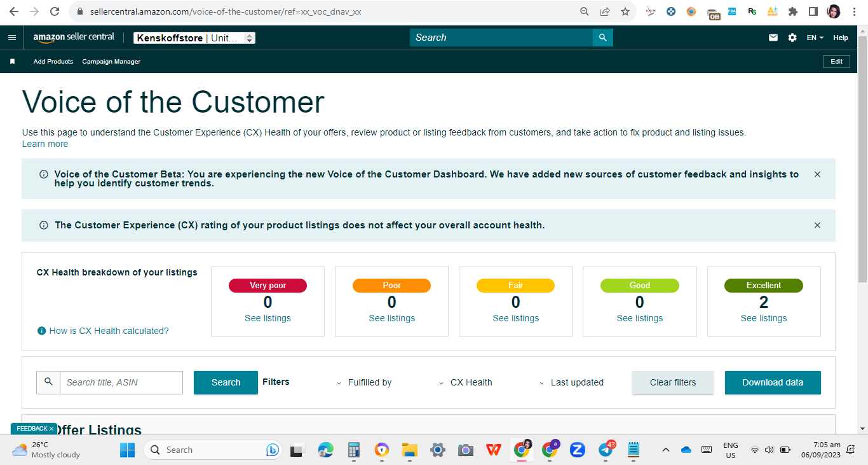
Task: Click the Excellent green badge
Action: coord(764,286)
